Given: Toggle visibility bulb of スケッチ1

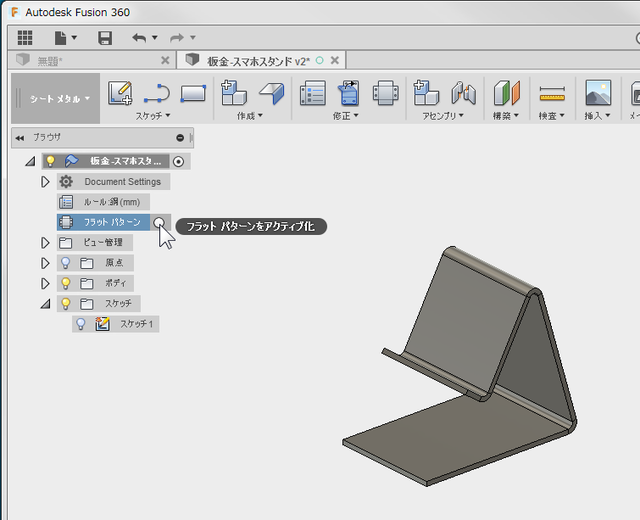Looking at the screenshot, I should [81, 324].
